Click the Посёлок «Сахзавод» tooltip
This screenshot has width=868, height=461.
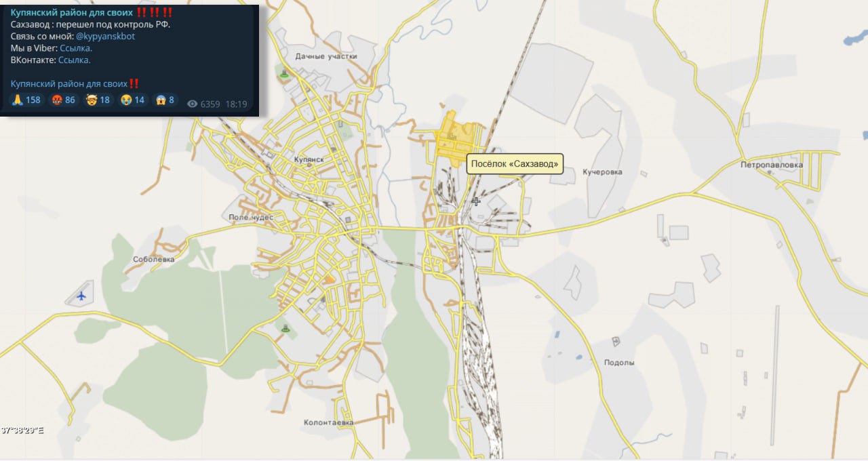pos(515,163)
